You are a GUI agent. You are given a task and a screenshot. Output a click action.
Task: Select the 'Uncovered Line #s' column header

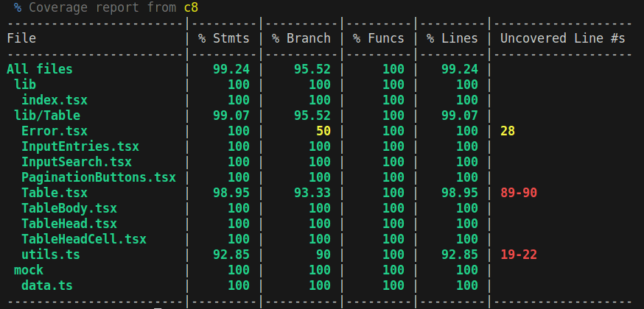click(x=562, y=38)
